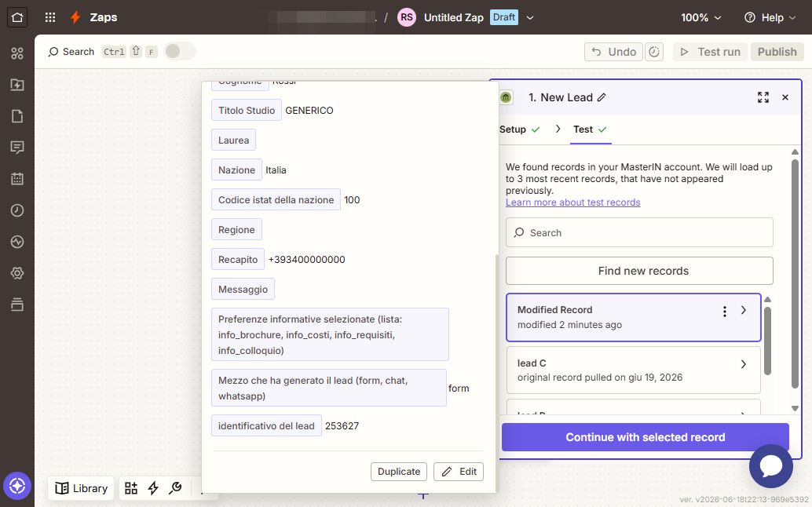Open the apps grid menu
The image size is (812, 507).
[x=50, y=17]
